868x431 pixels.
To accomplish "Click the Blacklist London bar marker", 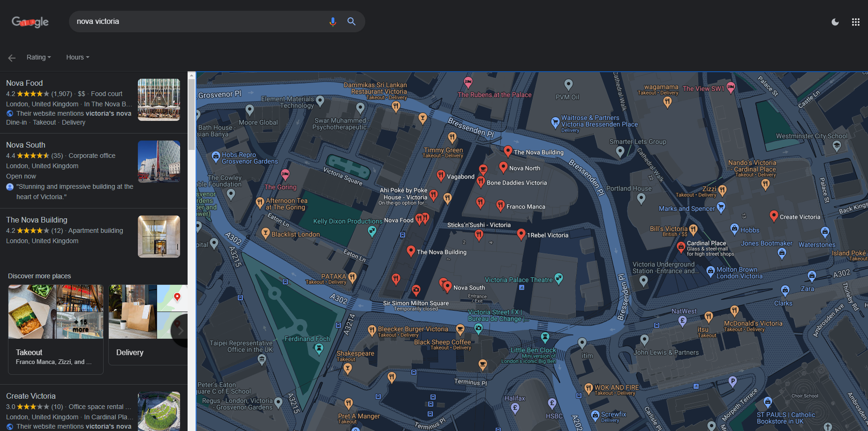I will point(265,233).
